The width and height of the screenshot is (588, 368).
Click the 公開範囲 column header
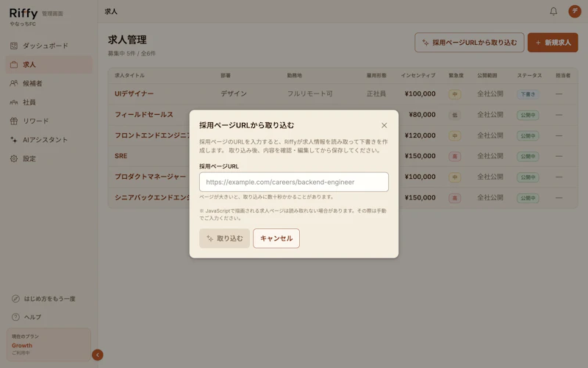[x=487, y=76]
